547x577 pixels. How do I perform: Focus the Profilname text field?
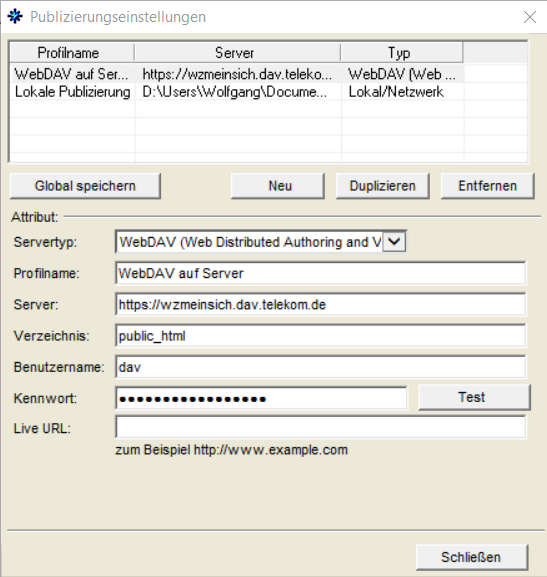tap(321, 273)
